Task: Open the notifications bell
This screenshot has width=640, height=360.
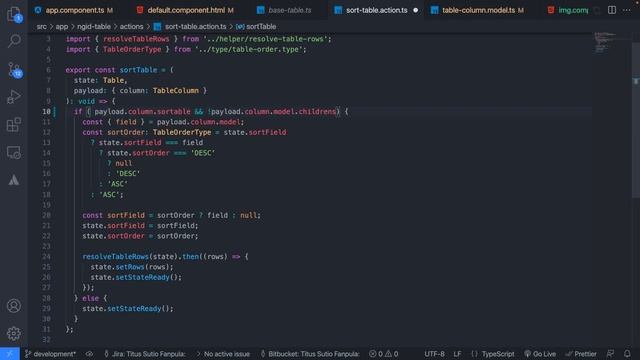Action: coord(627,354)
